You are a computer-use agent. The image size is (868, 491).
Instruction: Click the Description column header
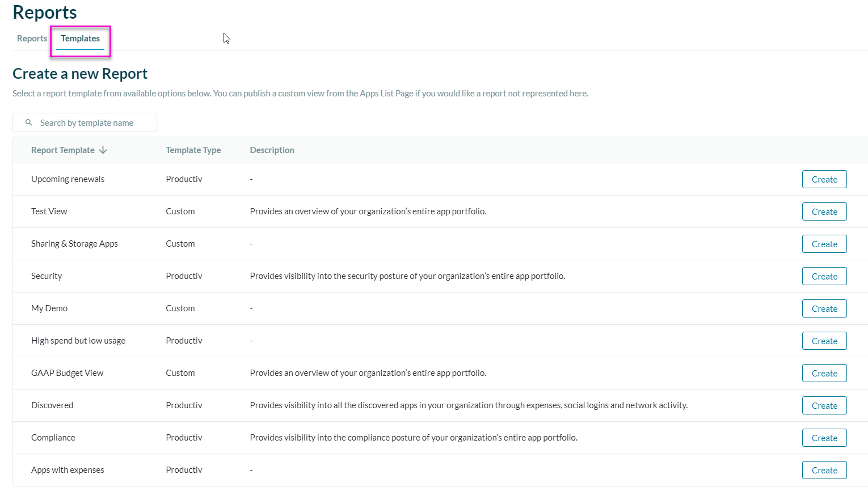pyautogui.click(x=272, y=150)
